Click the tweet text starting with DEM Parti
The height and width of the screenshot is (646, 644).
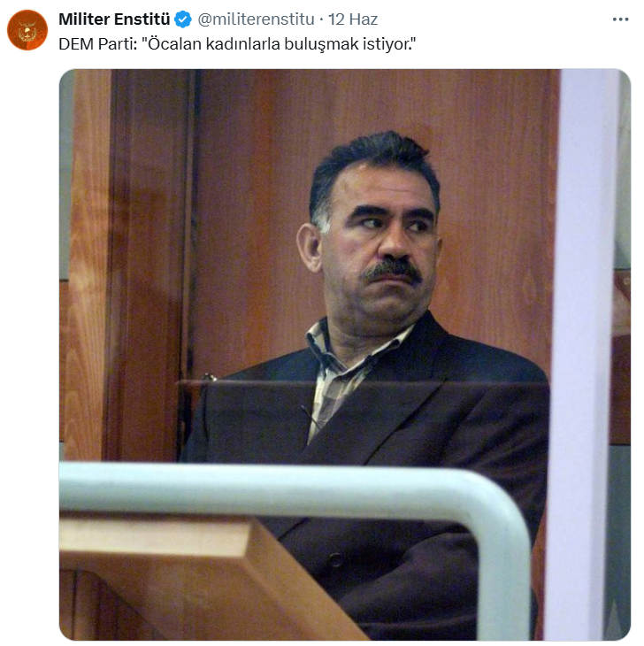point(237,43)
